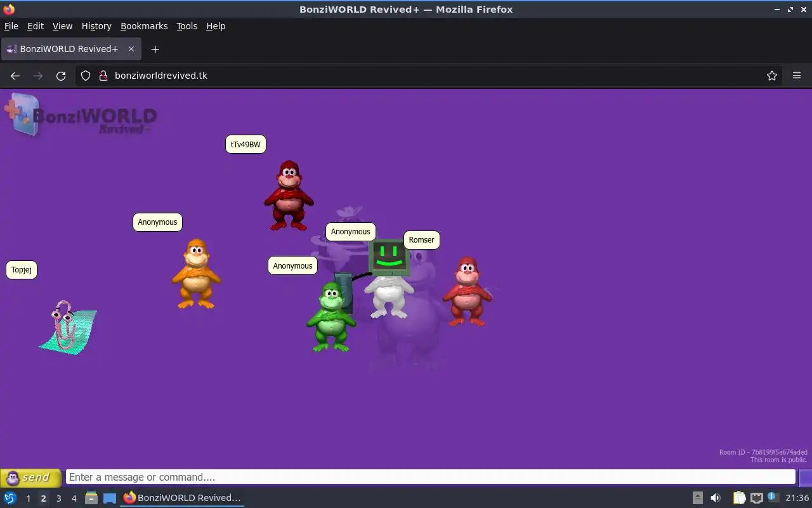
Task: Open the Help menu
Action: click(216, 26)
